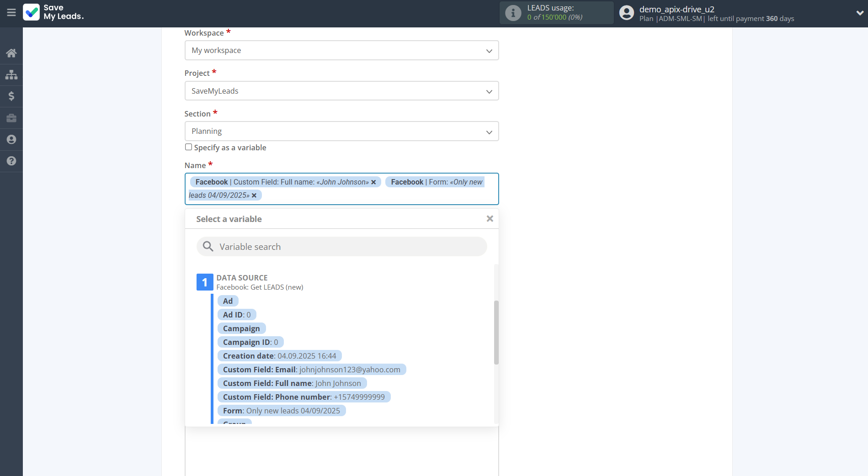Open the Project SaveMyLeads dropdown
The image size is (868, 476).
pos(341,91)
